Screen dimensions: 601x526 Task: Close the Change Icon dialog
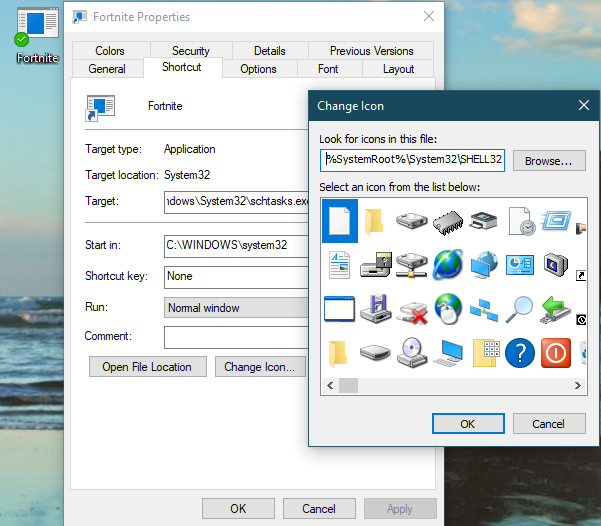click(x=584, y=105)
